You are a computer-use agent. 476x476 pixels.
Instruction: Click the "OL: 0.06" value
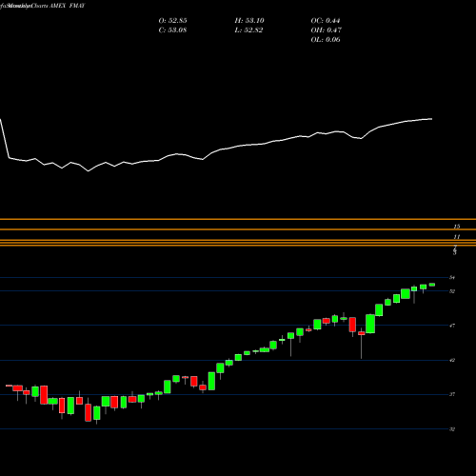click(326, 40)
